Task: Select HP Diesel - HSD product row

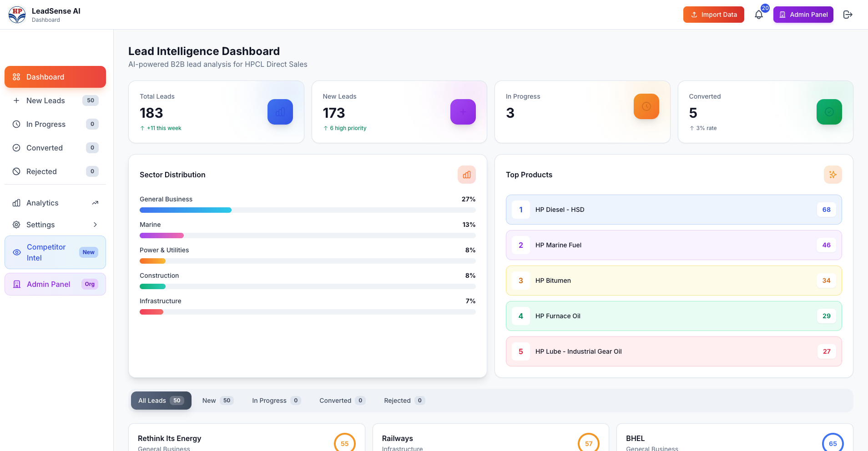Action: point(674,210)
